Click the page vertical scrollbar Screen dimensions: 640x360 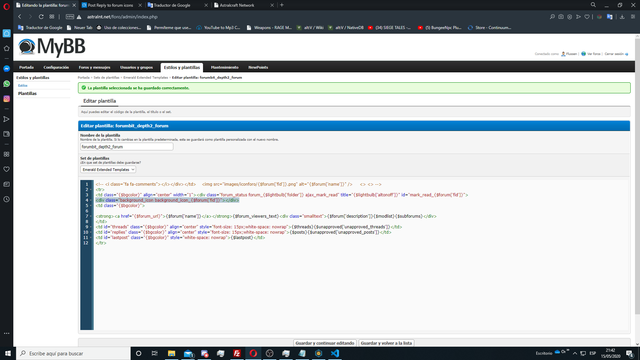(637, 176)
